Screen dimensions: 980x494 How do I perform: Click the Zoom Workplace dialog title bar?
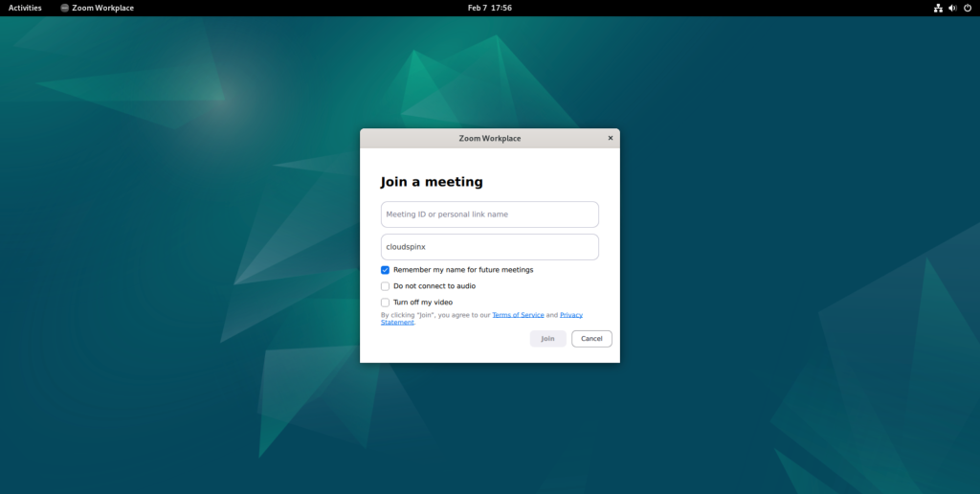(490, 138)
